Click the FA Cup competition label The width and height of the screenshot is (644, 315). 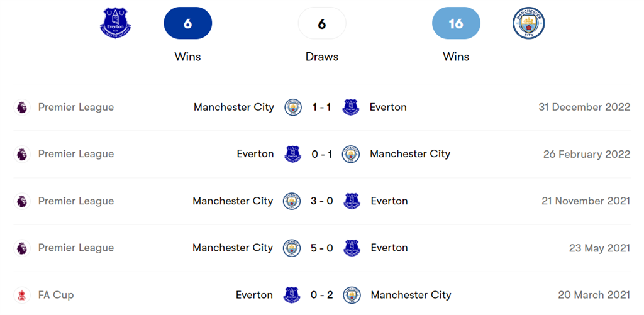56,295
